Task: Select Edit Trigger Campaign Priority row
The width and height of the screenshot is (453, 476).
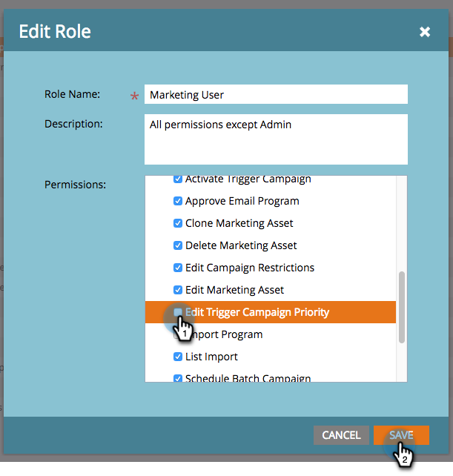Action: (282, 312)
